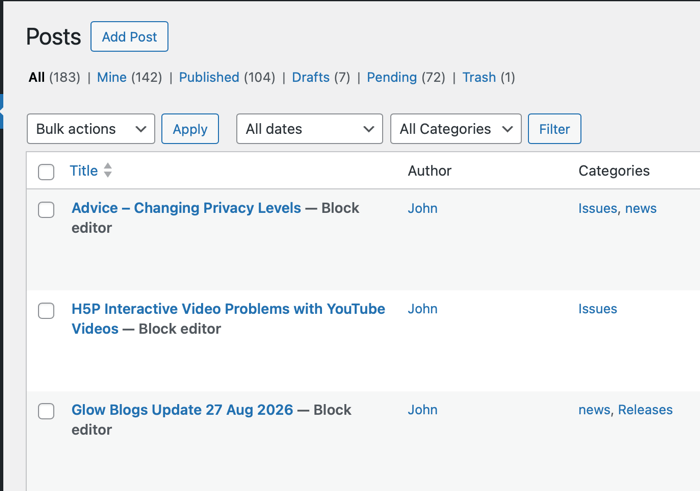
Task: Select checkbox for Advice – Changing Privacy Levels
Action: [46, 210]
